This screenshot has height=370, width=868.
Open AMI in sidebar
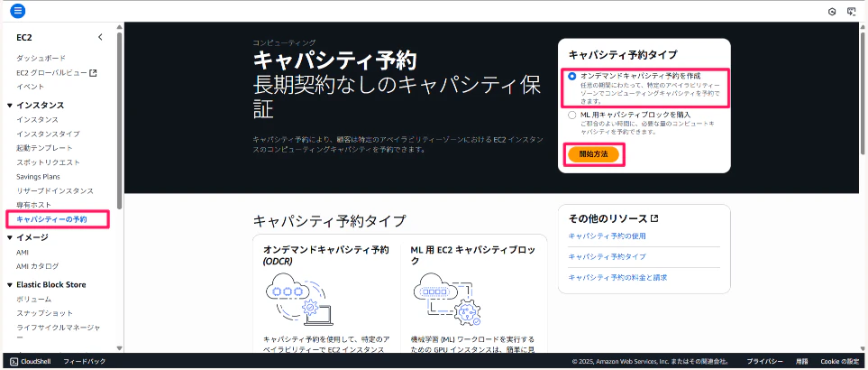click(23, 252)
